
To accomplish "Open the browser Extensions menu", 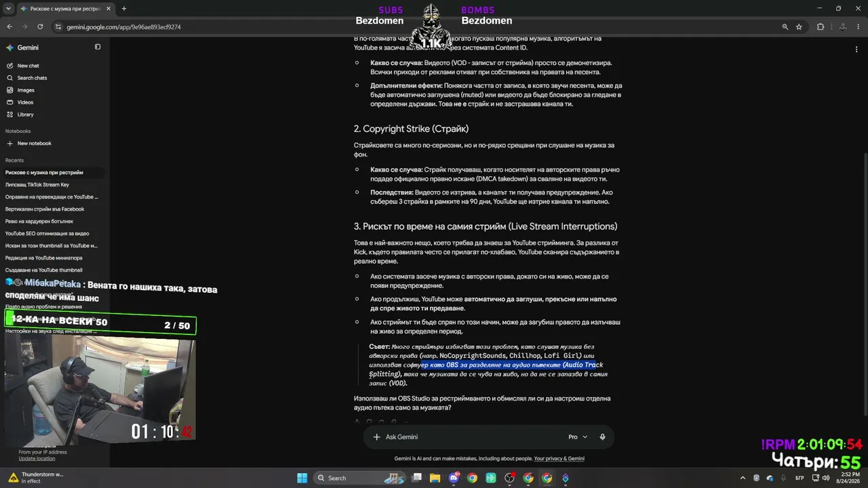I will pyautogui.click(x=821, y=27).
